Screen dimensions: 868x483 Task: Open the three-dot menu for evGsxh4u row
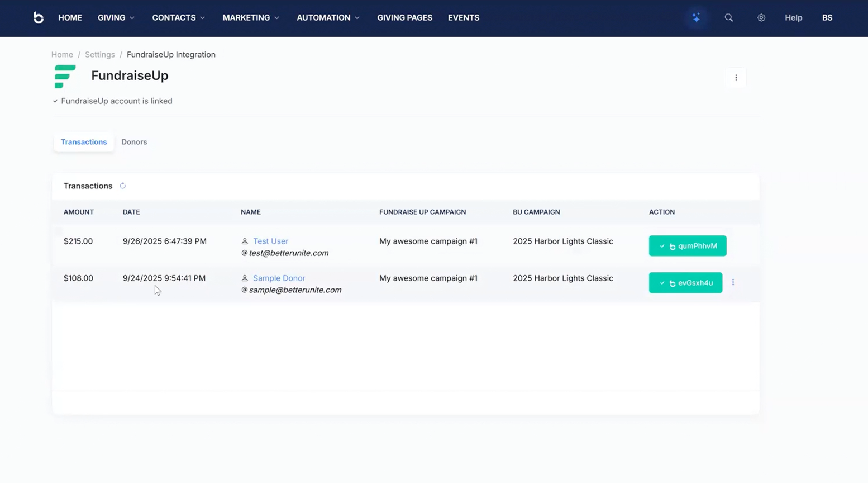(x=733, y=282)
